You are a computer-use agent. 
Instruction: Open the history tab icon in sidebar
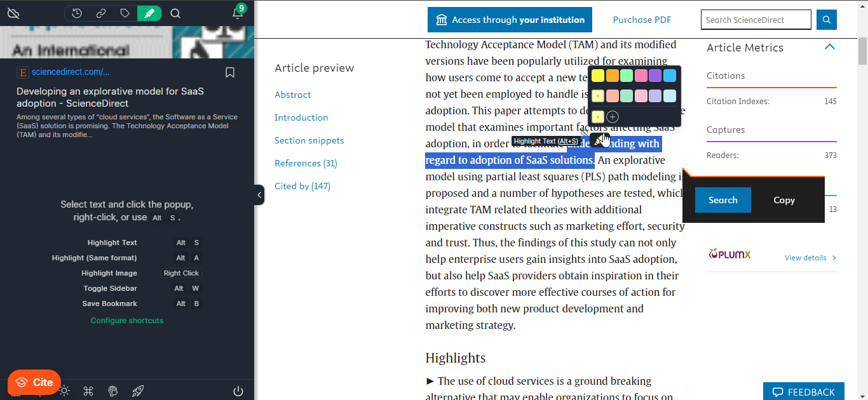pos(77,13)
